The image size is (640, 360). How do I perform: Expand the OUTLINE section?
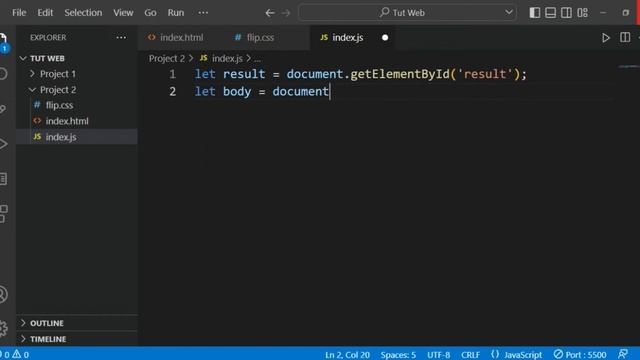[77, 323]
